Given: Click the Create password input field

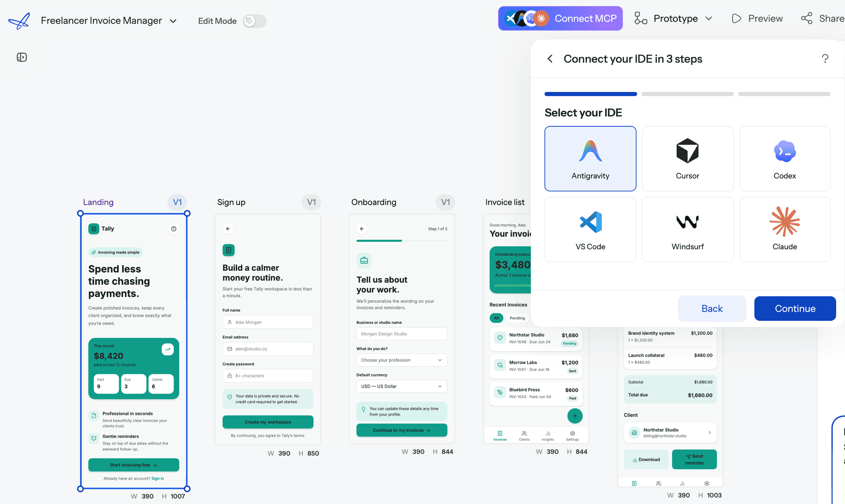Looking at the screenshot, I should coord(268,376).
